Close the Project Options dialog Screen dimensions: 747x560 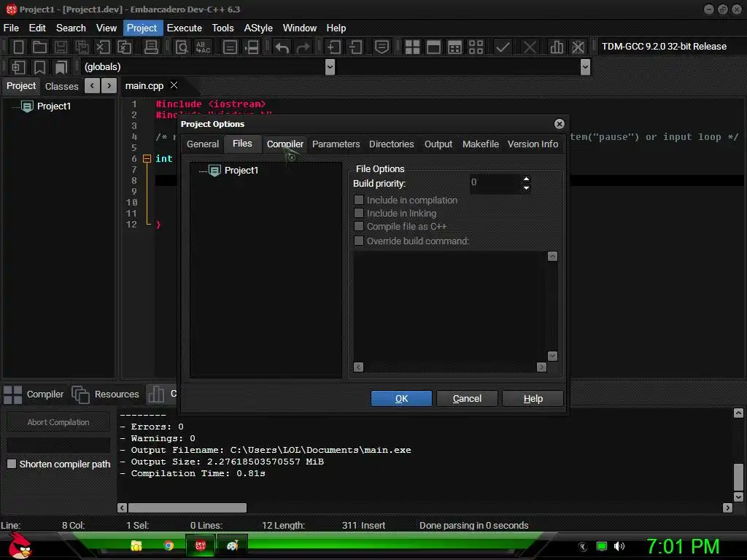[x=560, y=124]
